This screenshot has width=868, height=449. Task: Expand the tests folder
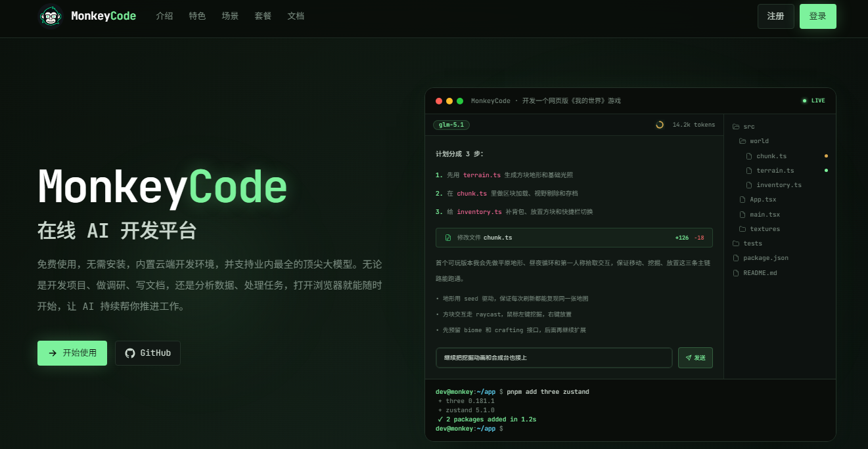pos(747,244)
